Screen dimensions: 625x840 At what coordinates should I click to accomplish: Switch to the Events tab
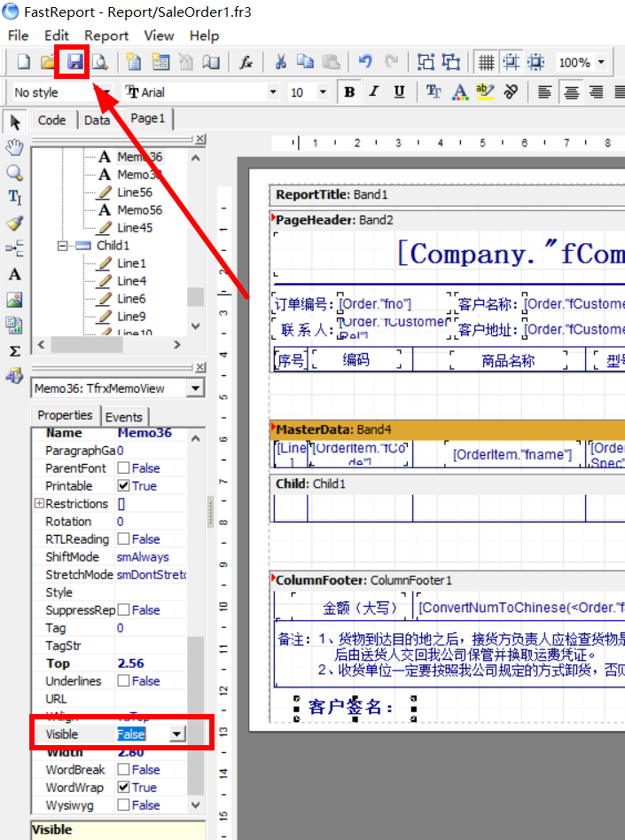pyautogui.click(x=124, y=417)
